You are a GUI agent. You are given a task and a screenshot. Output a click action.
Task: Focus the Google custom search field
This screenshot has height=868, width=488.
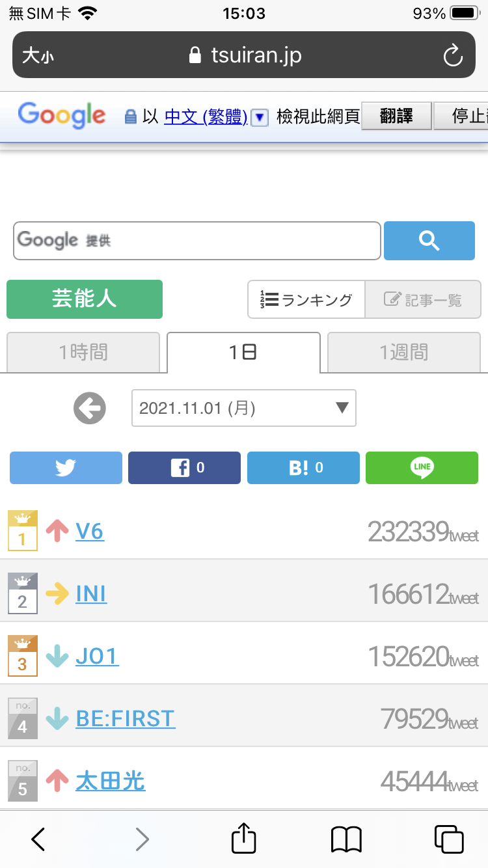pos(197,241)
